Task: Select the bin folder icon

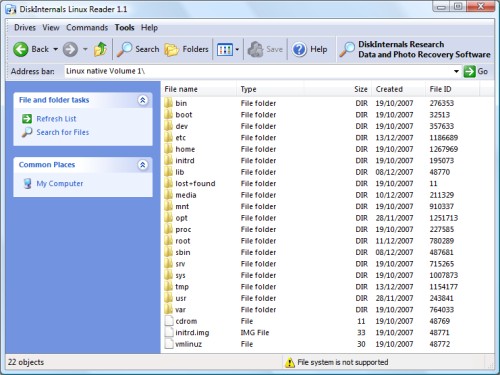Action: click(168, 103)
